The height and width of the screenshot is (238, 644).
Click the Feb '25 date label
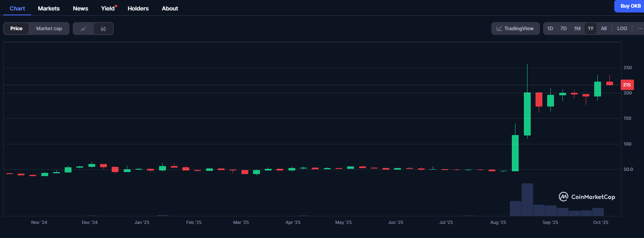pyautogui.click(x=194, y=222)
